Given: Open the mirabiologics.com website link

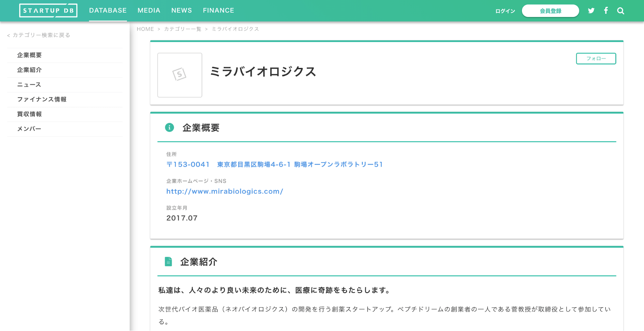Looking at the screenshot, I should pyautogui.click(x=225, y=191).
